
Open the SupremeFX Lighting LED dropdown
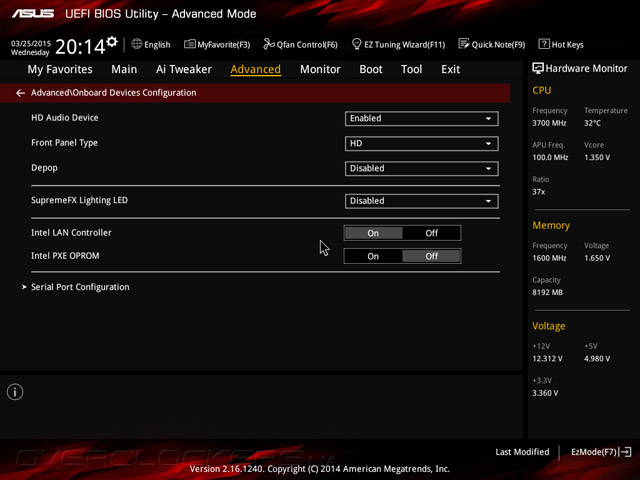pyautogui.click(x=422, y=201)
